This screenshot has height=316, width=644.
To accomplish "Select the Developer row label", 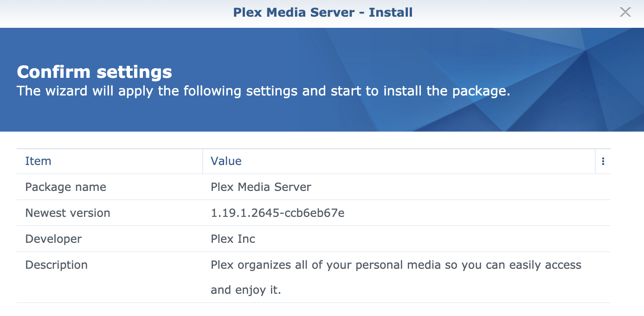I will click(53, 239).
